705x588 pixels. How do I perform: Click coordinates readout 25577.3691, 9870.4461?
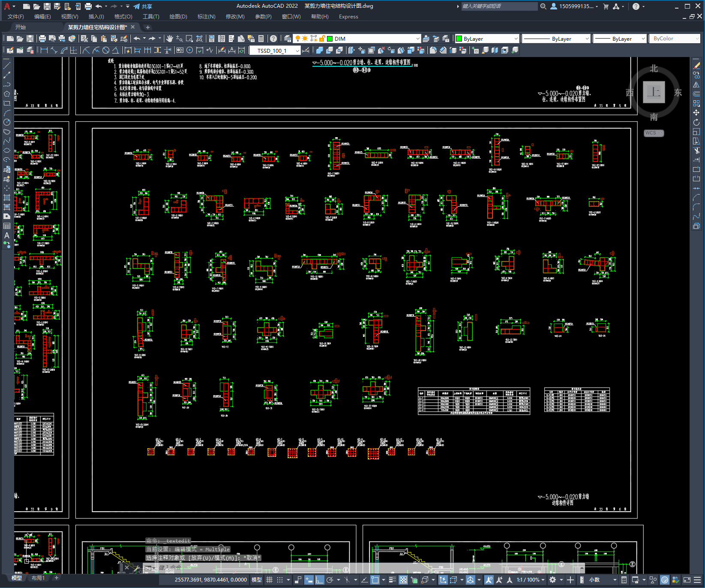(210, 579)
